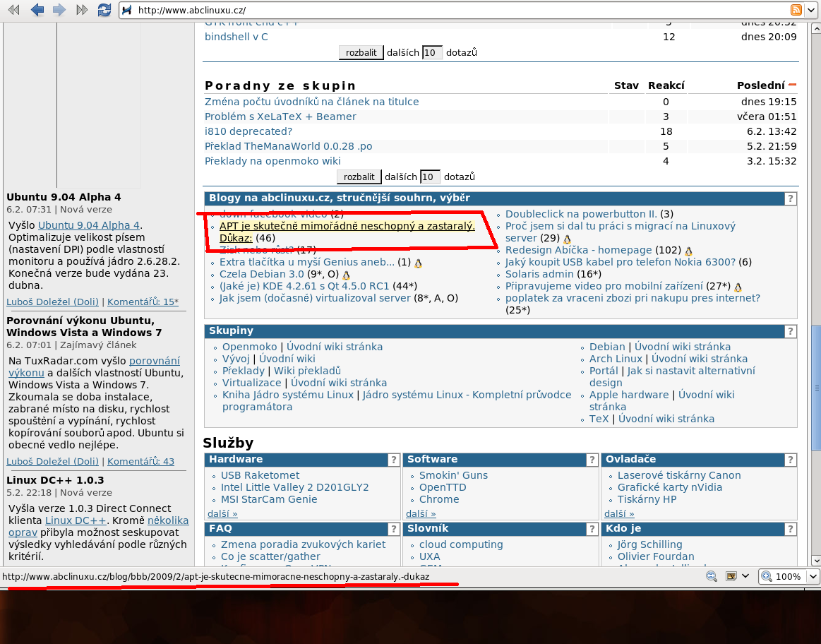Click the fit-to-width magnifier icon
821x644 pixels.
pyautogui.click(x=711, y=576)
